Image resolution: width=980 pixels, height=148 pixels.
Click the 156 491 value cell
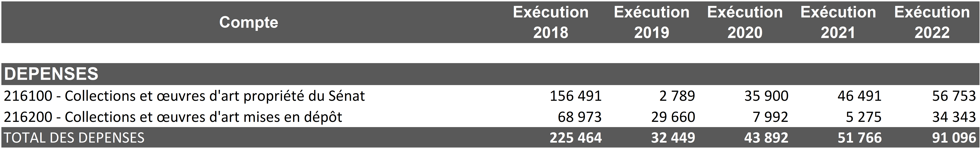tap(575, 96)
